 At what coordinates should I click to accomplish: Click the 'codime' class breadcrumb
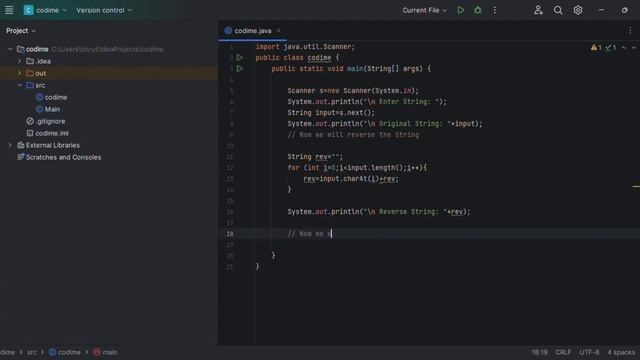click(x=65, y=352)
